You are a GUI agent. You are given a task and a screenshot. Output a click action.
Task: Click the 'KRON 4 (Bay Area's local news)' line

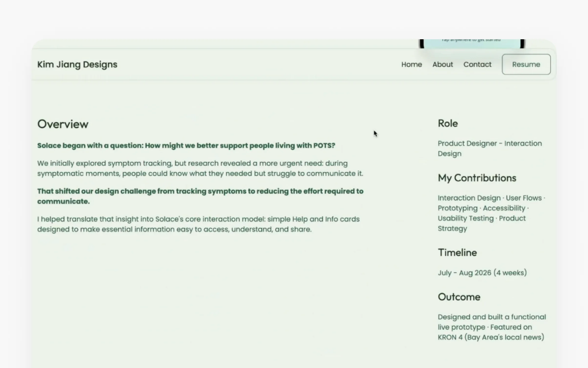(x=491, y=337)
